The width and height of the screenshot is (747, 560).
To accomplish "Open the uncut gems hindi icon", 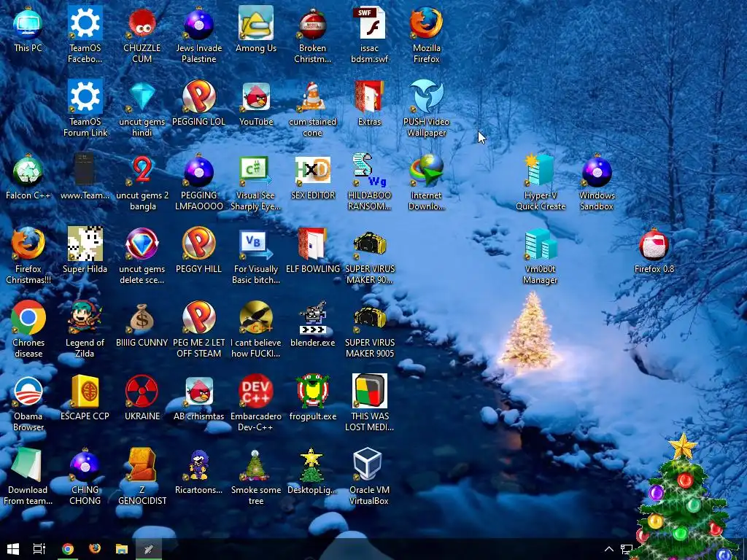I will [x=142, y=97].
